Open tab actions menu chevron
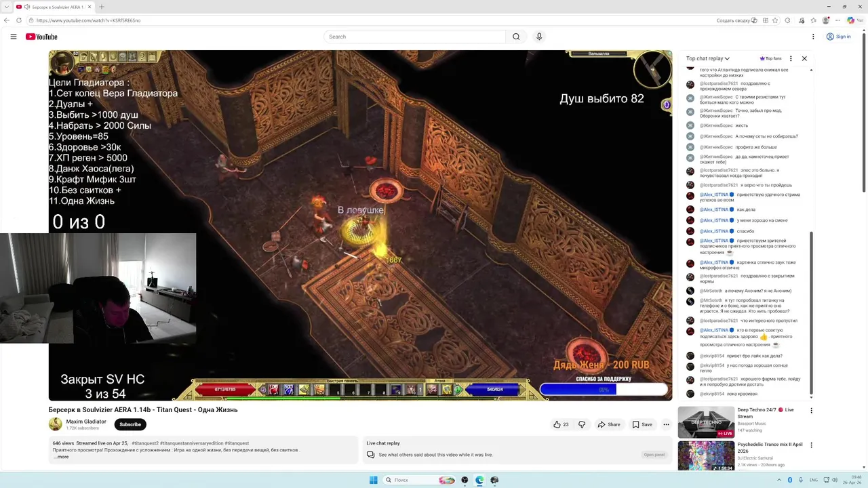The width and height of the screenshot is (868, 488). point(6,7)
